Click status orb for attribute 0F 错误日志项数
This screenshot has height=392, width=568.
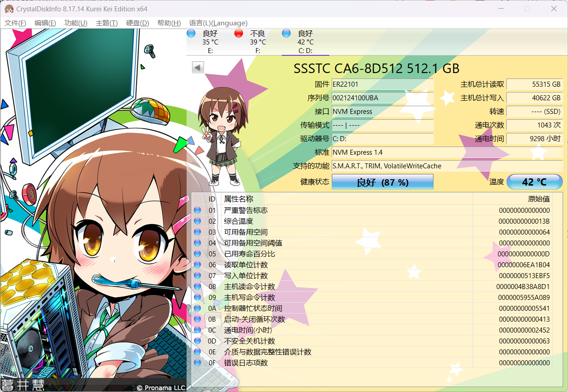[x=197, y=363]
